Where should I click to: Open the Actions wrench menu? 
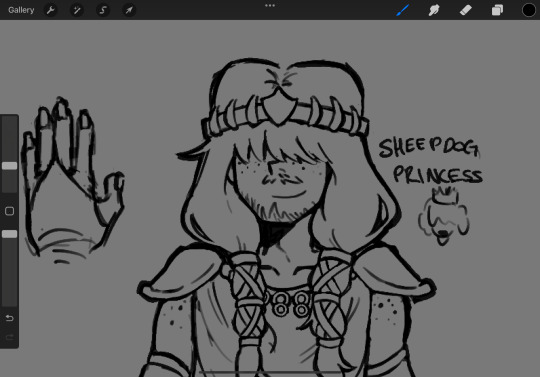pyautogui.click(x=51, y=10)
